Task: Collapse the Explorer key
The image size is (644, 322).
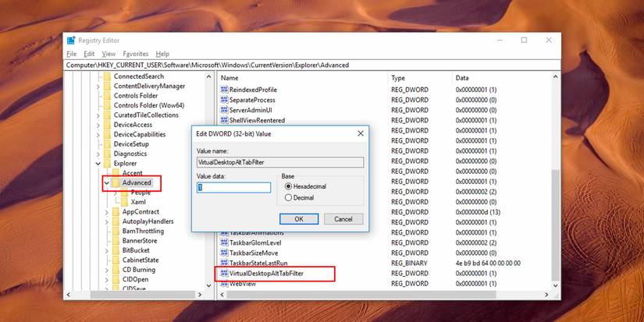Action: [x=98, y=163]
